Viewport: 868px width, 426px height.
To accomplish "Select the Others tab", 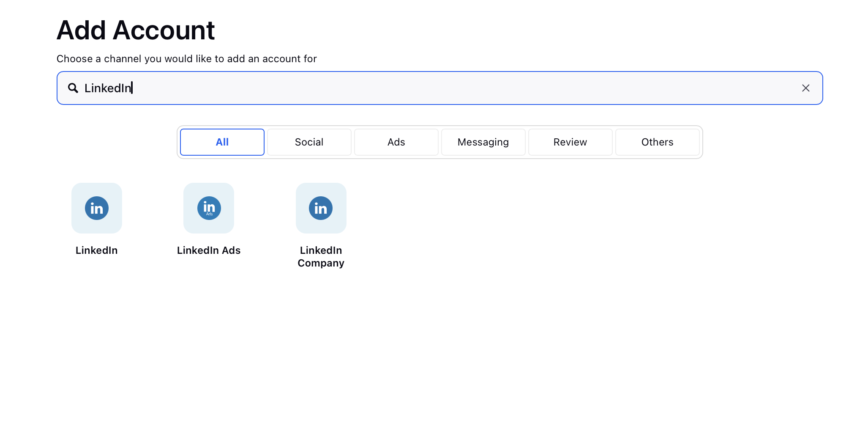I will [658, 142].
